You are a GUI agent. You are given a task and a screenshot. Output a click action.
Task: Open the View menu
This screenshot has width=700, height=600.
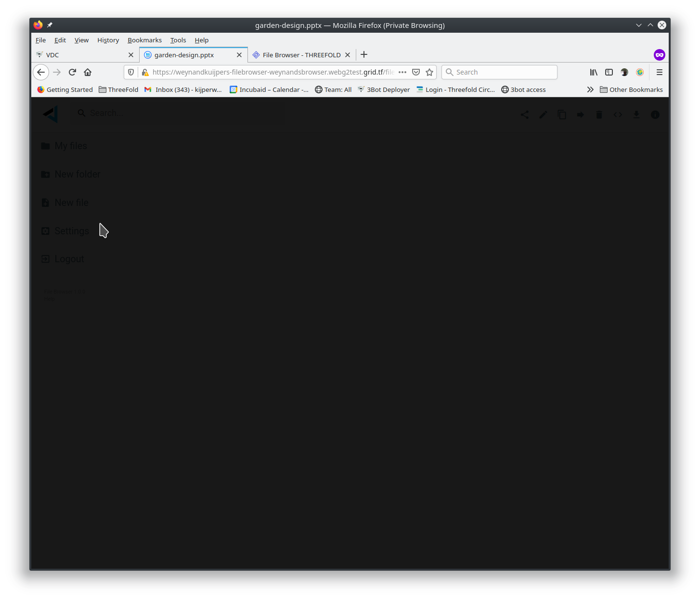81,40
